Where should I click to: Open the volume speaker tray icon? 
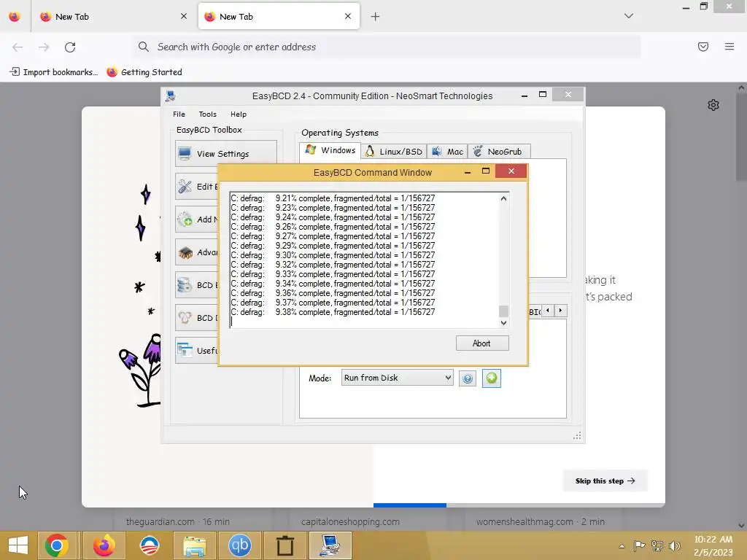tap(675, 545)
